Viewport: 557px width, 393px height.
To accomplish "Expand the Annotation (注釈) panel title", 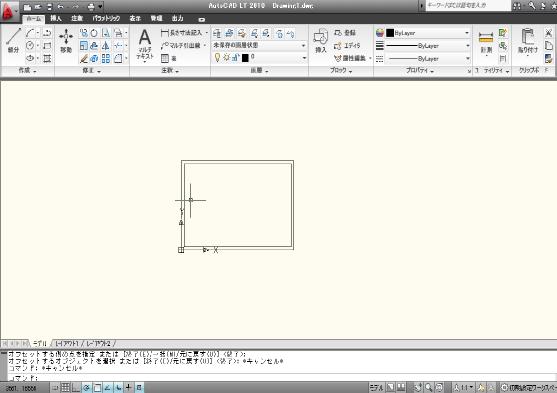I will click(x=170, y=71).
